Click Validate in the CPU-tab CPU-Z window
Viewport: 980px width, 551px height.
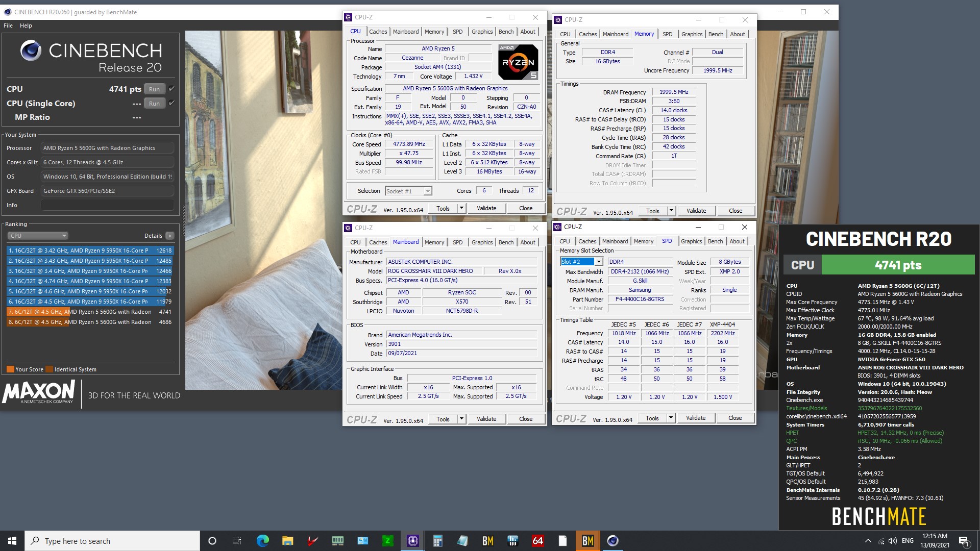pyautogui.click(x=486, y=208)
